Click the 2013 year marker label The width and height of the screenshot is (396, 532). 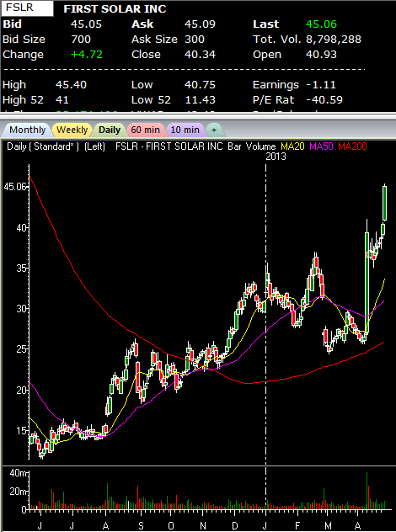276,157
